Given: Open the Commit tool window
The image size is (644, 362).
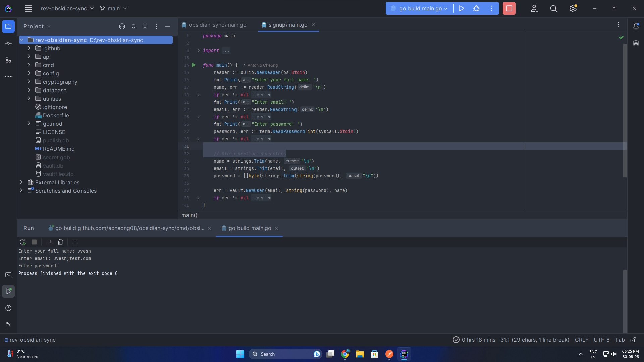Looking at the screenshot, I should click(8, 43).
